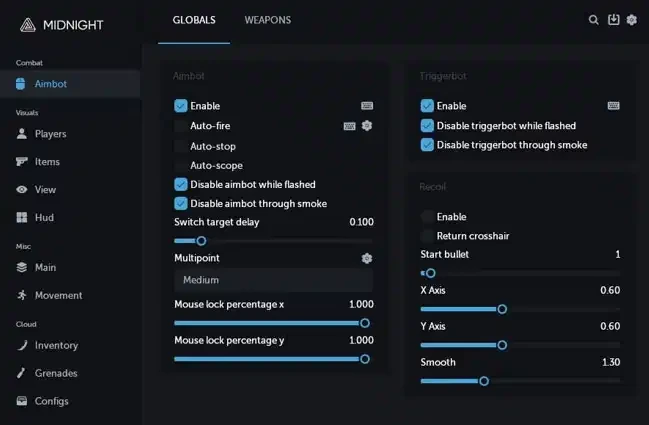Enable Recoil checkbox
Viewport: 649px width, 425px height.
[427, 216]
